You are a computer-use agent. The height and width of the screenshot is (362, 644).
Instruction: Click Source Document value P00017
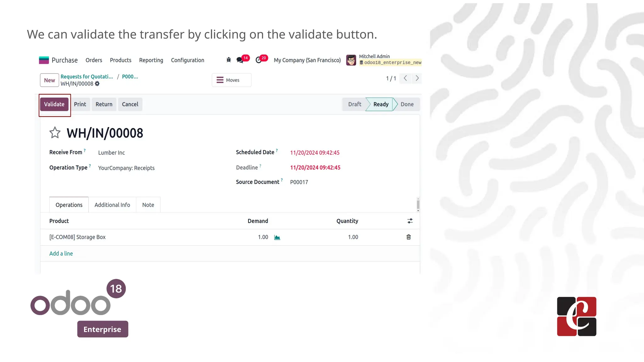point(299,182)
